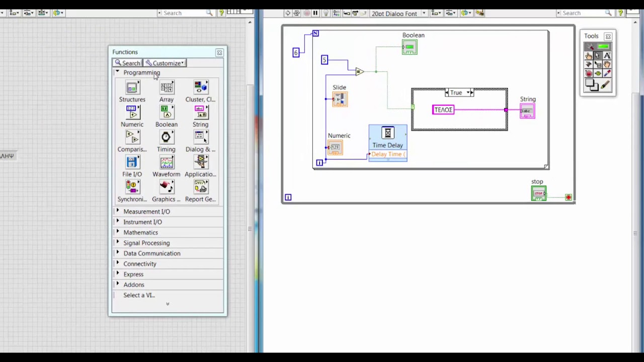
Task: Open the Array functions palette
Action: click(x=167, y=88)
